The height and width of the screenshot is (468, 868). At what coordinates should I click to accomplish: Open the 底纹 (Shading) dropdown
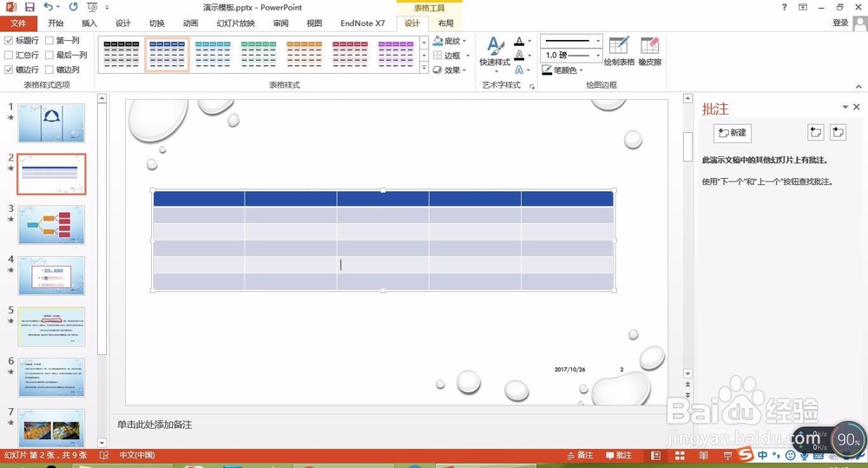[450, 41]
